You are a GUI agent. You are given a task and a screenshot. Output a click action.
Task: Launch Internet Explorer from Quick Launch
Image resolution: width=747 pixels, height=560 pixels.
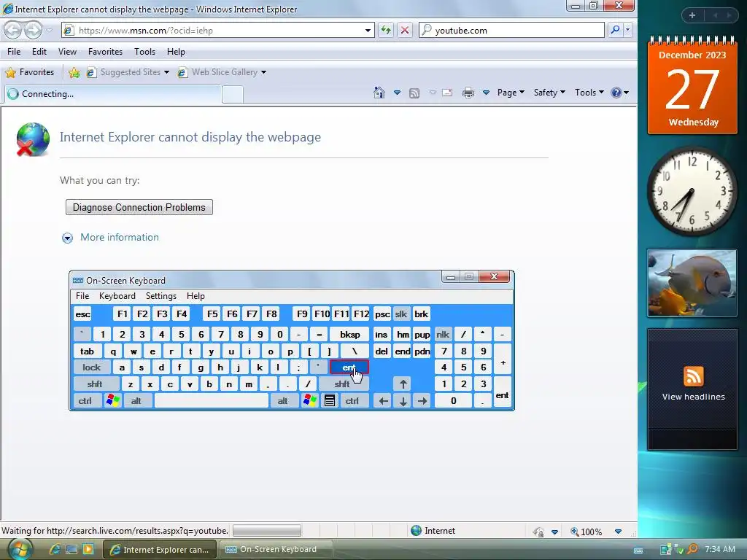tap(55, 549)
